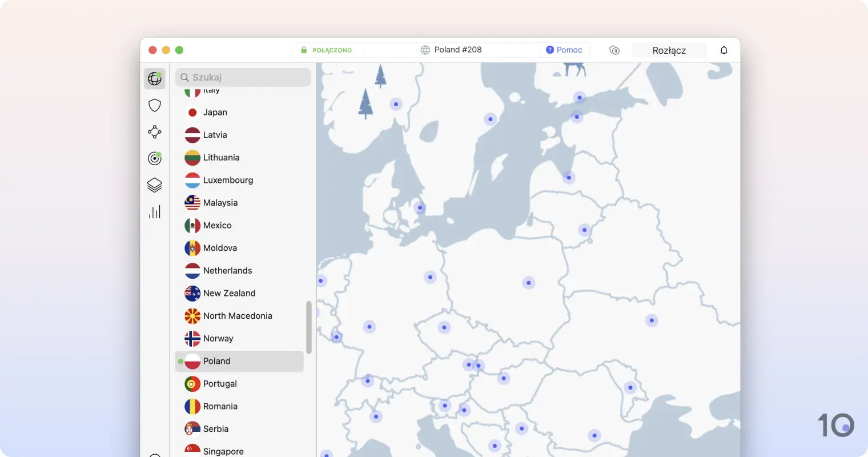Viewport: 868px width, 457px height.
Task: Click the Szukaj search field
Action: [x=243, y=77]
